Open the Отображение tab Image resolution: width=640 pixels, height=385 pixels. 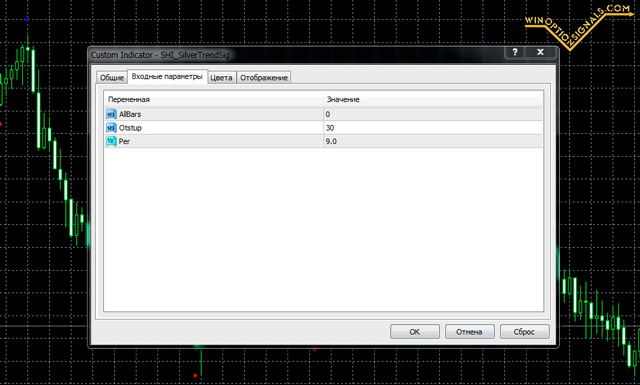(264, 78)
